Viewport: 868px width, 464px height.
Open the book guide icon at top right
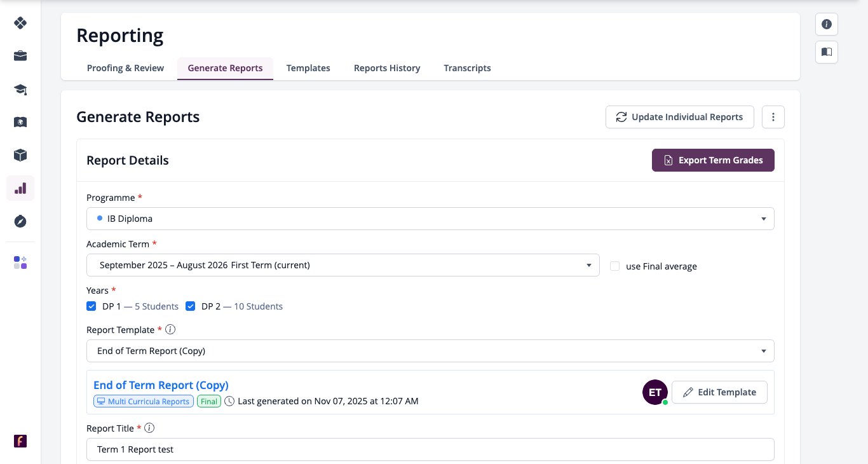coord(827,52)
